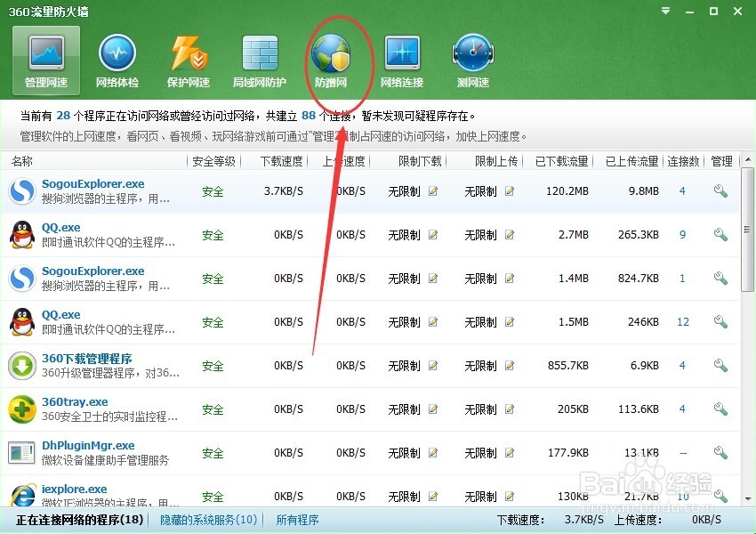This screenshot has height=534, width=756.
Task: Open manage wrench for 360tray.exe row
Action: [x=720, y=409]
